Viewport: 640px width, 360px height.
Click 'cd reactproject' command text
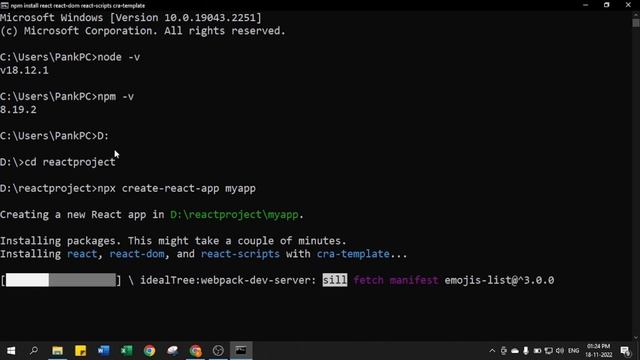70,162
